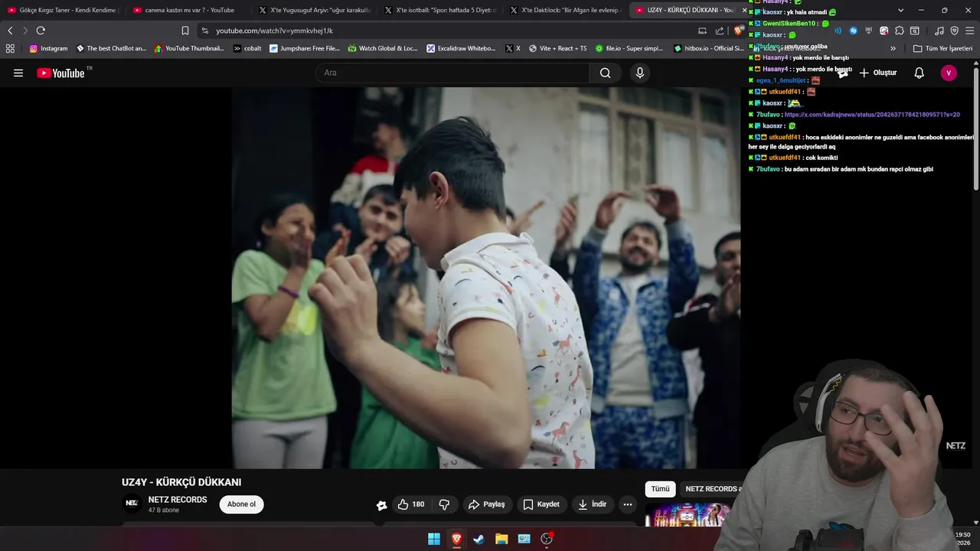Image resolution: width=980 pixels, height=551 pixels.
Task: Click the share page icon in address bar
Action: (720, 31)
